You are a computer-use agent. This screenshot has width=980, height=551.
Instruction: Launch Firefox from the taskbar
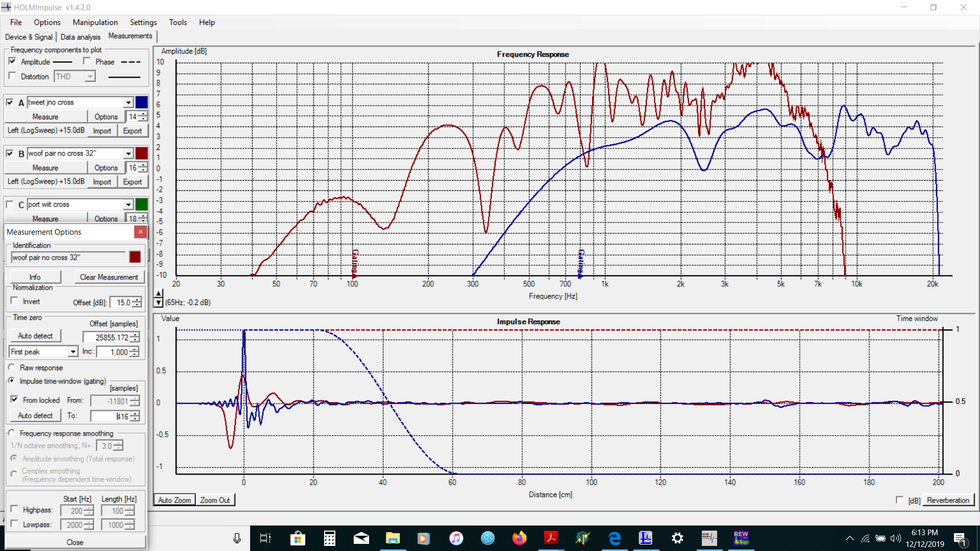(519, 538)
